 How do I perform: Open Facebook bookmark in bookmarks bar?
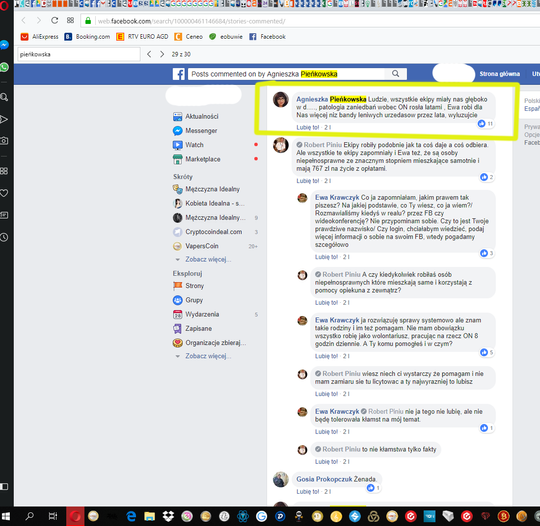(267, 37)
